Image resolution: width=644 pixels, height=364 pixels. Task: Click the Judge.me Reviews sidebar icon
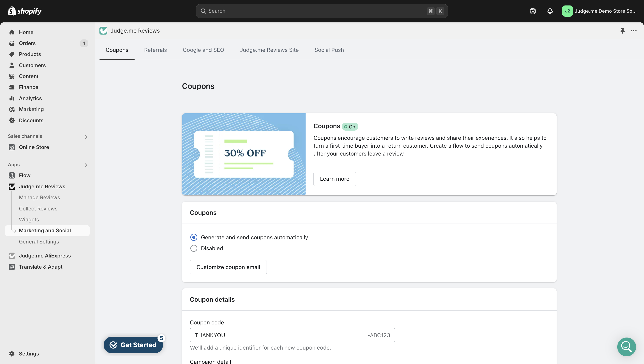click(x=12, y=187)
